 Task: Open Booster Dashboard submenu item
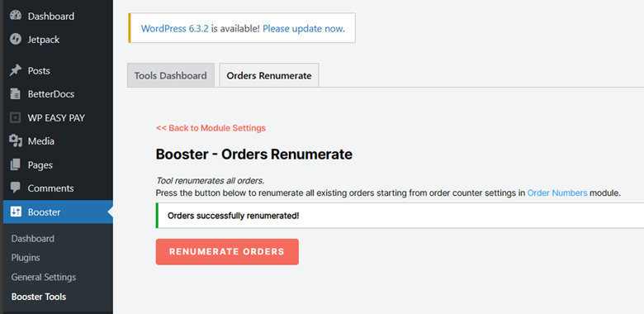pyautogui.click(x=33, y=238)
